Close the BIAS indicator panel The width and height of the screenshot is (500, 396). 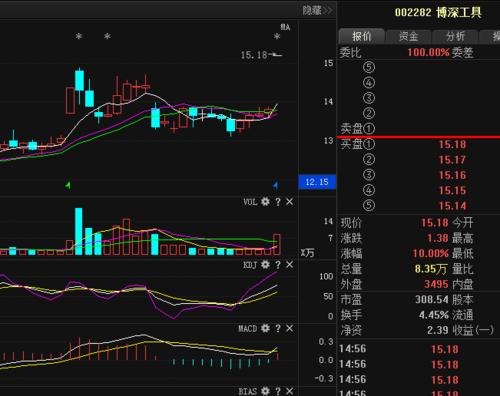point(290,391)
